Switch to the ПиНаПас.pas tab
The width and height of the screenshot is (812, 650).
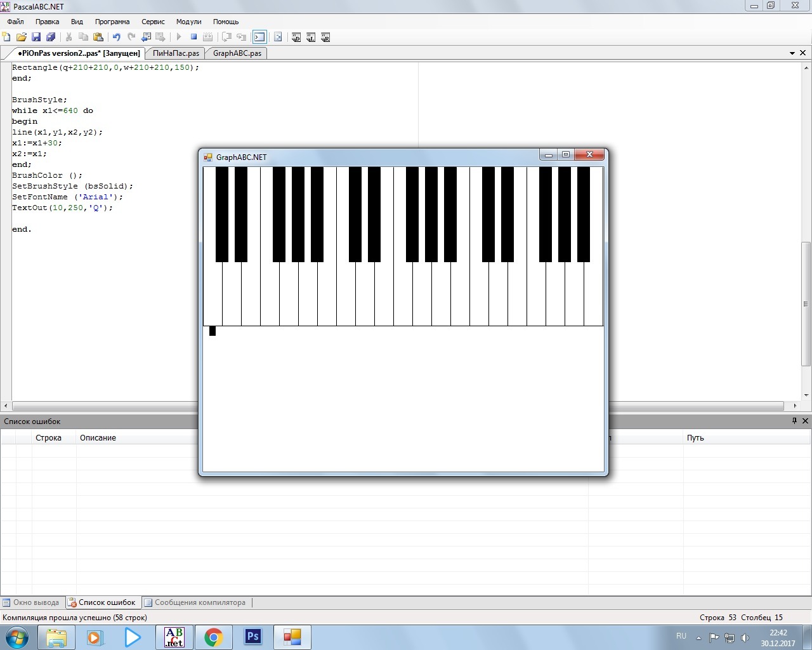pos(176,53)
